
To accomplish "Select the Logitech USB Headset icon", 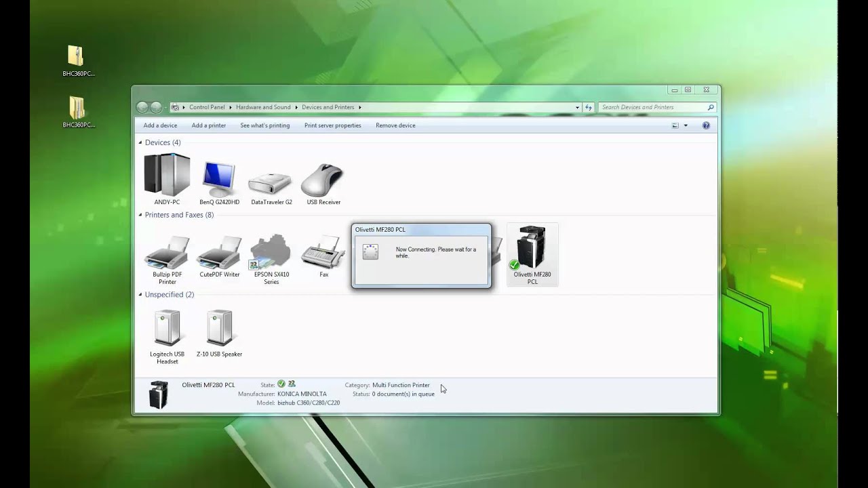I will [167, 328].
